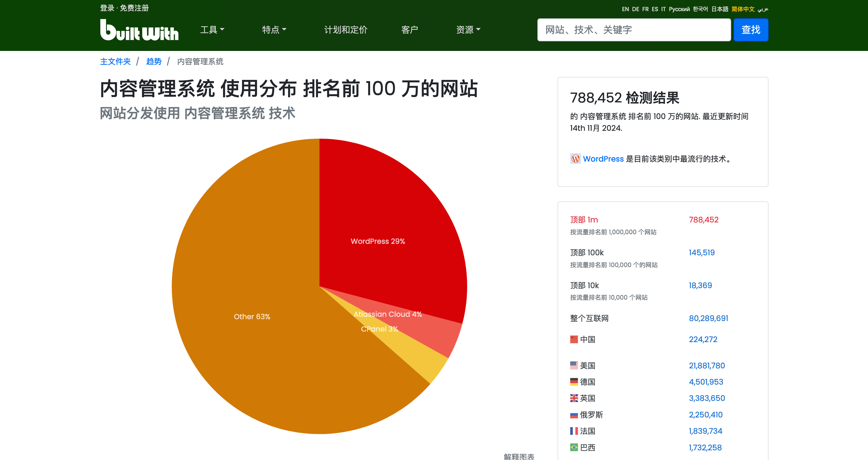Open the 2,250,410 Russia count
The image size is (868, 460).
(706, 415)
